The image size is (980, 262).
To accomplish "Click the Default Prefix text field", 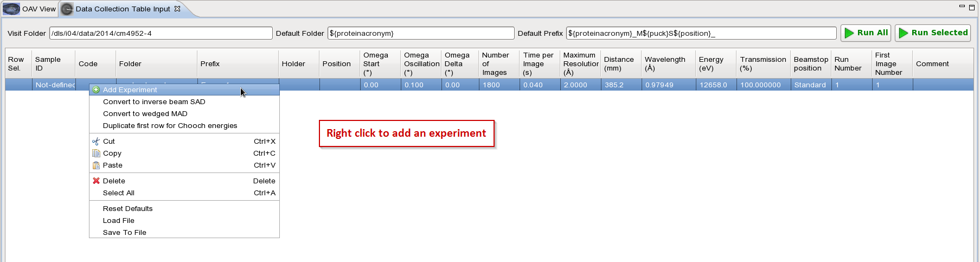I will (x=701, y=34).
